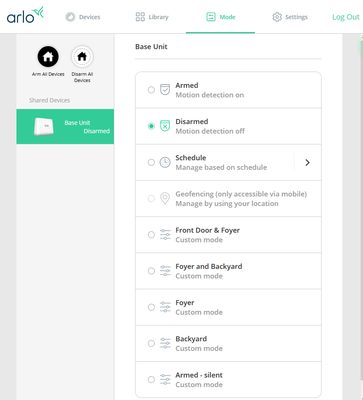This screenshot has height=400, width=363.
Task: Select the Geofencing radio button
Action: point(151,199)
